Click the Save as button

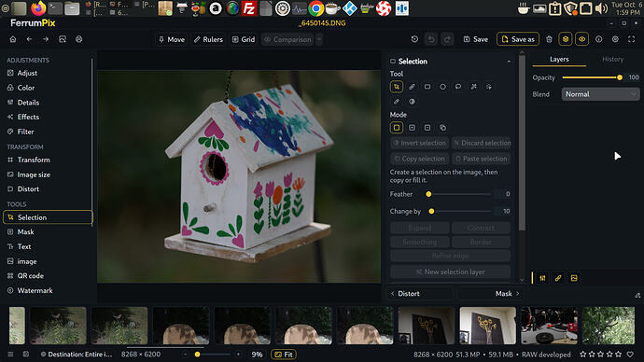click(518, 39)
